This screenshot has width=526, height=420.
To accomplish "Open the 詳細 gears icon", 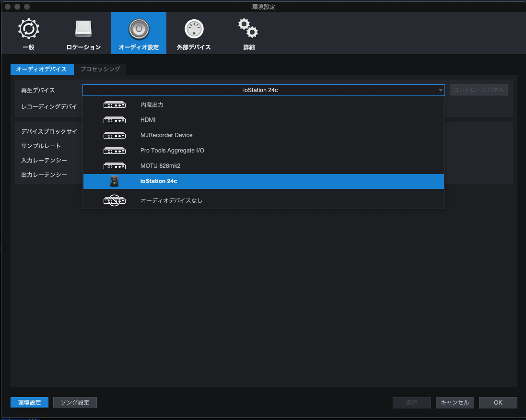I will pos(248,28).
